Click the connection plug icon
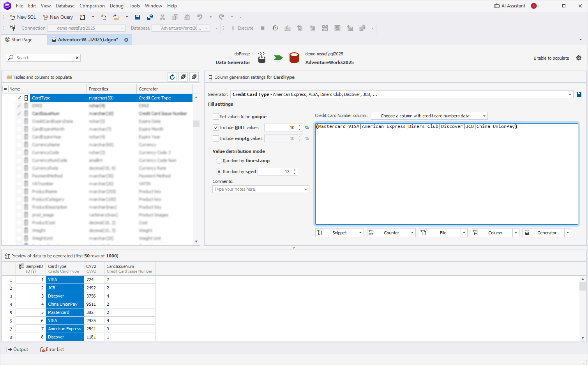This screenshot has width=588, height=365. [13, 28]
